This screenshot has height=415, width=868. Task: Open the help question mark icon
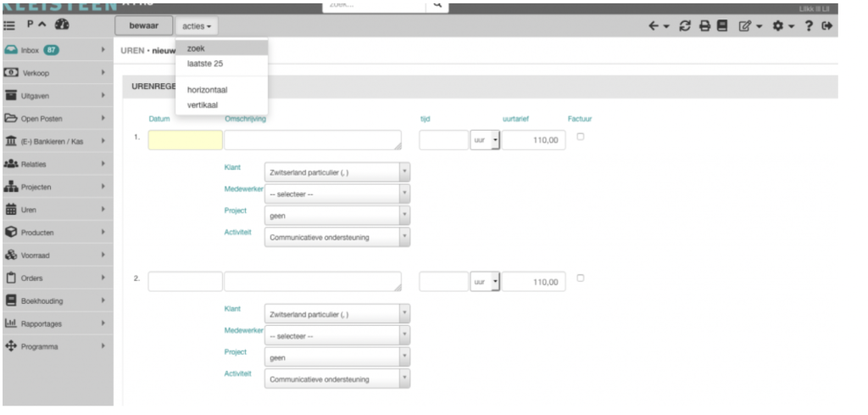coord(810,26)
